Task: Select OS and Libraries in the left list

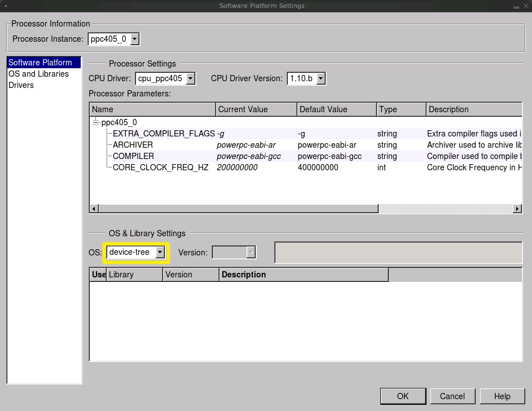Action: [44, 74]
